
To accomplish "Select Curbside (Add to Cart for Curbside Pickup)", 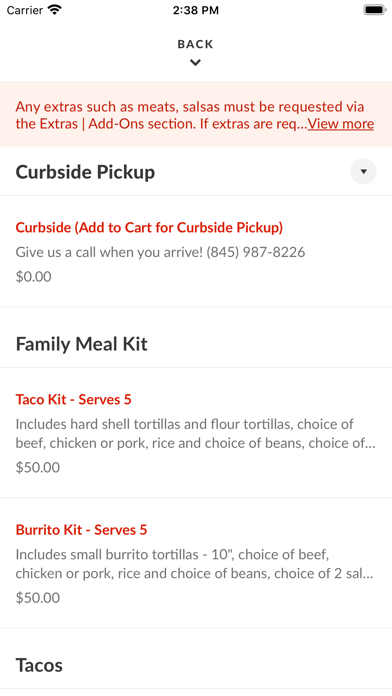I will pos(149,228).
